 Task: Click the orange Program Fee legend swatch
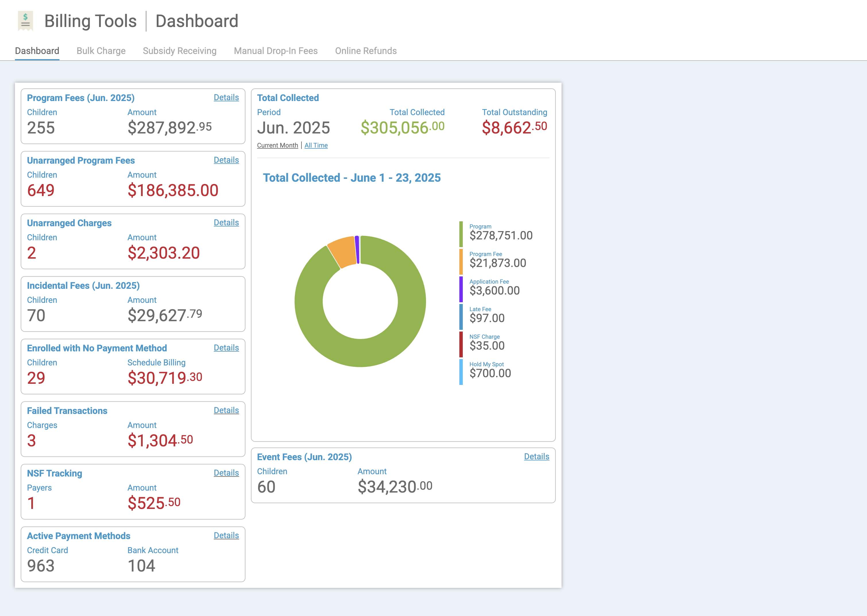[461, 262]
